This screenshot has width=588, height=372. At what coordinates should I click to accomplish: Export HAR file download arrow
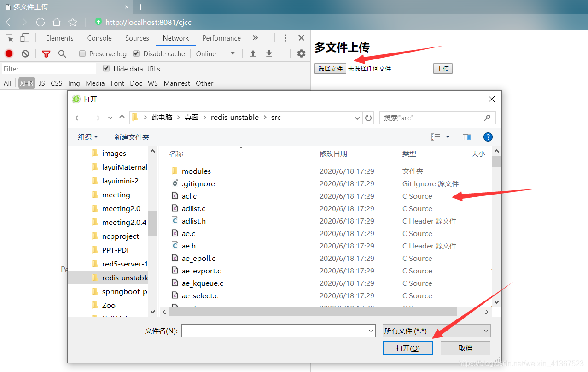click(269, 53)
